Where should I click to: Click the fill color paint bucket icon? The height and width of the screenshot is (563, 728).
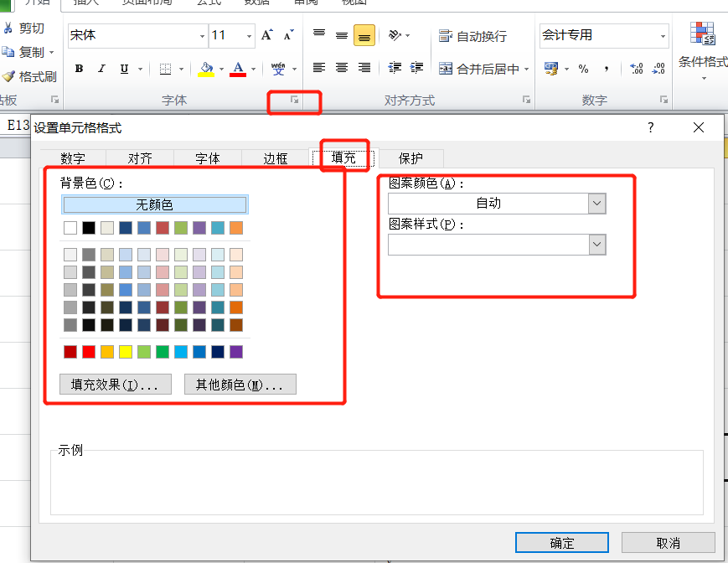tap(206, 69)
